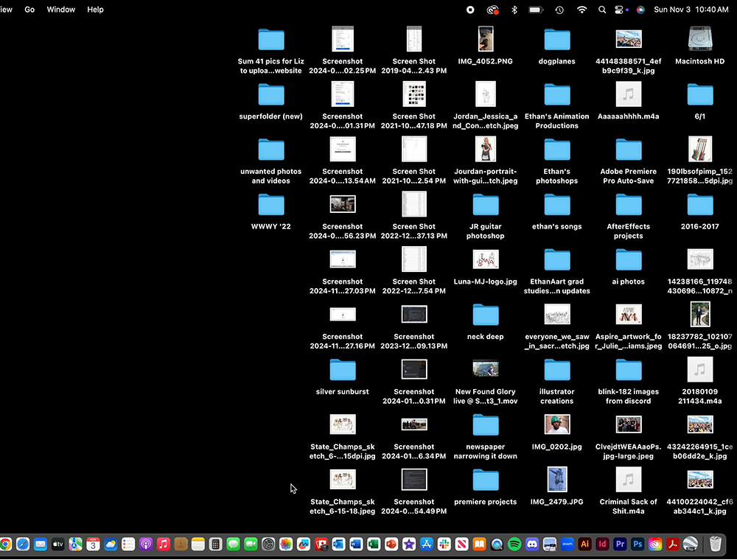Open the Help menu
Image resolution: width=737 pixels, height=560 pixels.
click(95, 10)
